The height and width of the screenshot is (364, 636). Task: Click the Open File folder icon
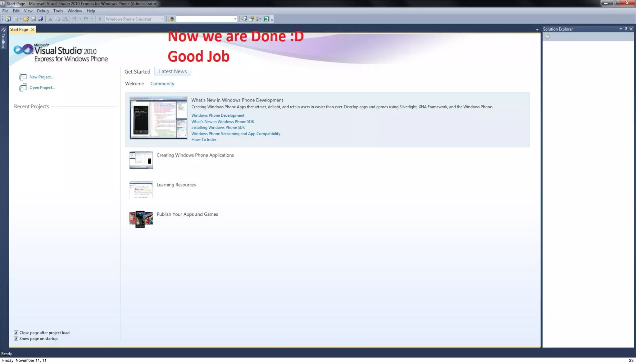click(x=26, y=19)
